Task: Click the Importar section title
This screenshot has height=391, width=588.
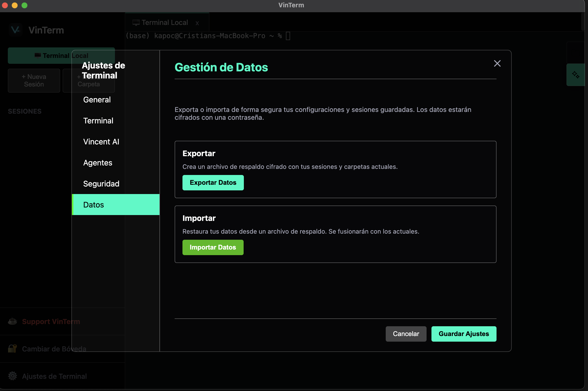Action: [x=199, y=218]
